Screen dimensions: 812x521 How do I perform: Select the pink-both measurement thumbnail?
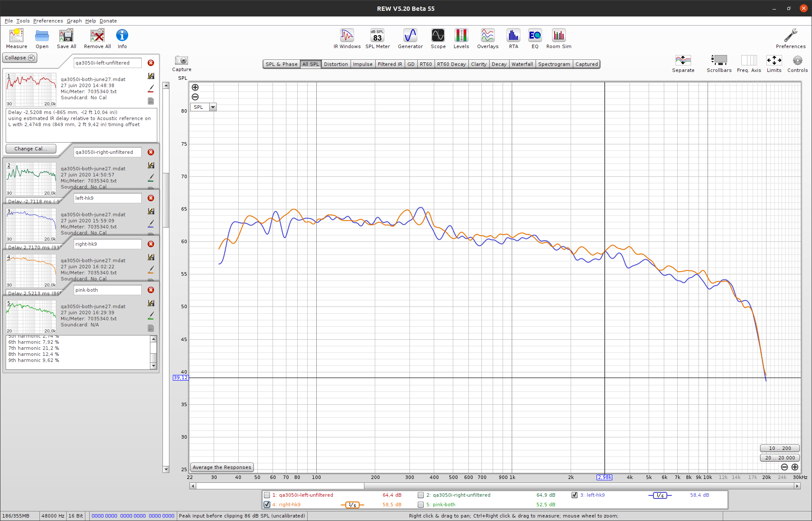coord(31,316)
